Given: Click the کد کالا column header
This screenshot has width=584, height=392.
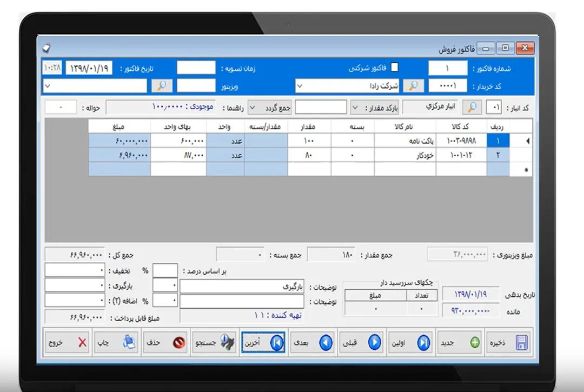Looking at the screenshot, I should coord(461,127).
